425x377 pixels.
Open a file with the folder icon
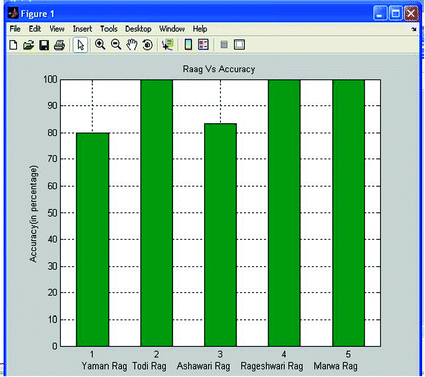(29, 45)
